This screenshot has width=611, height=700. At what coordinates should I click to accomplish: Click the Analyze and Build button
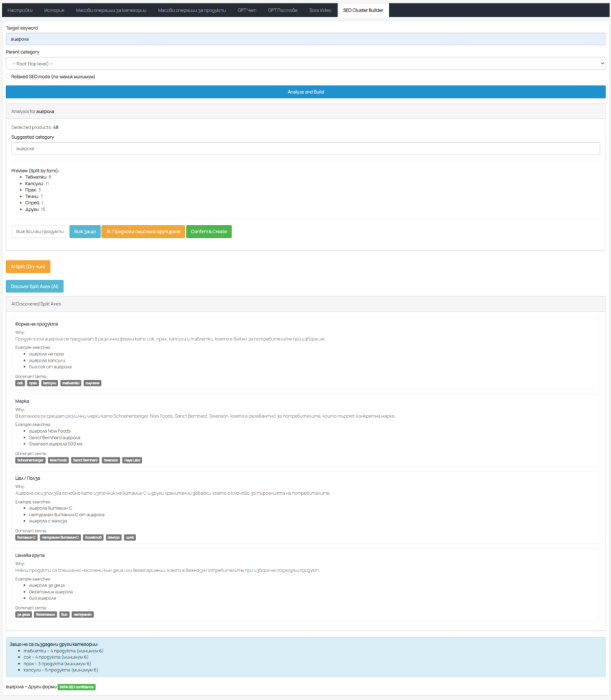pyautogui.click(x=305, y=92)
